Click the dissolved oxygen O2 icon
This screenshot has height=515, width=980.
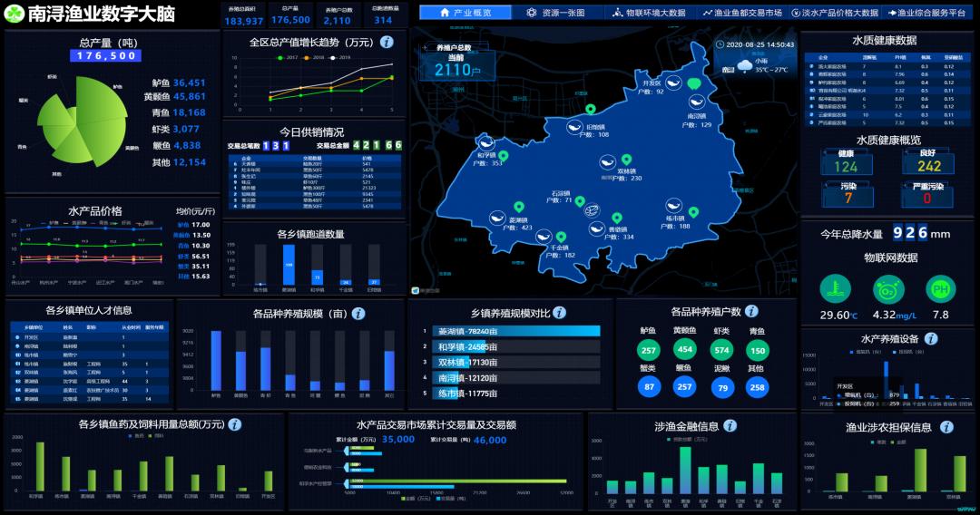[888, 289]
